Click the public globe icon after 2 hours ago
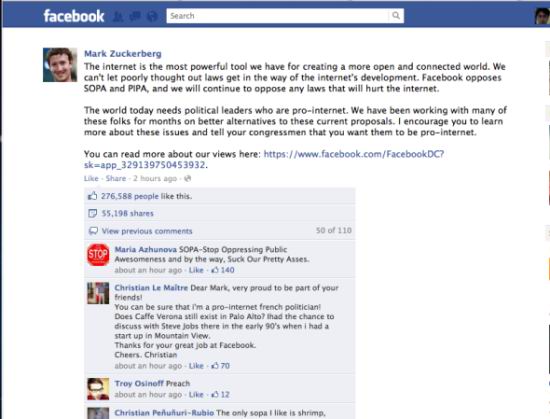This screenshot has width=550, height=419. pos(188,178)
